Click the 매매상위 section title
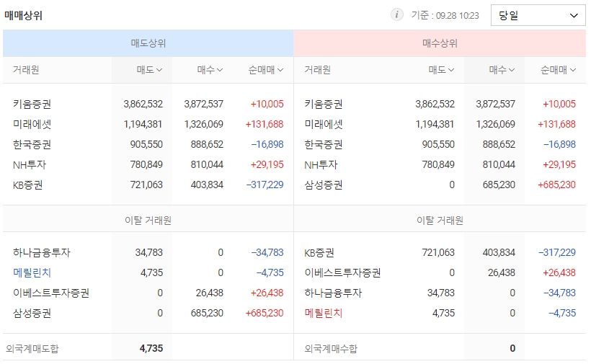This screenshot has height=364, width=591. point(23,15)
